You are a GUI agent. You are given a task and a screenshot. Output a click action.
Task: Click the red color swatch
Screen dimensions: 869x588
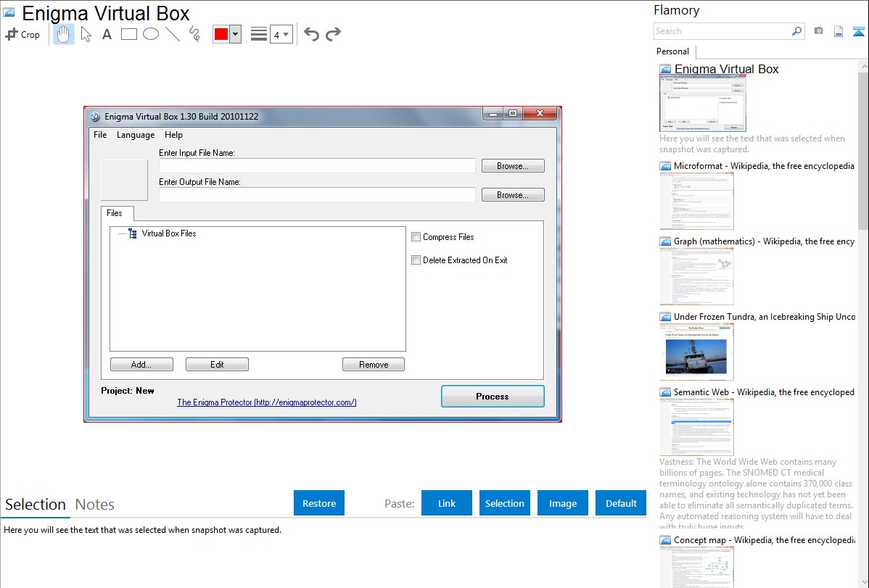click(x=221, y=34)
